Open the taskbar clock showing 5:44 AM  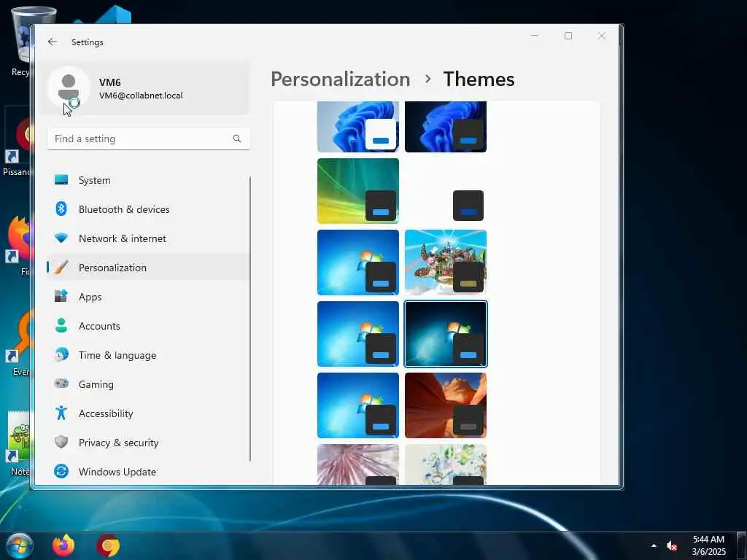tap(708, 545)
